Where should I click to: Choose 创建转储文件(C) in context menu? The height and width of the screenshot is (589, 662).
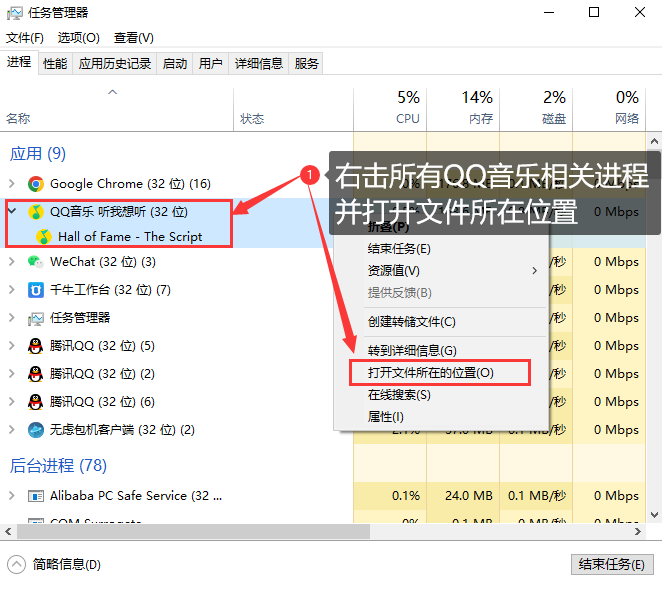click(x=441, y=322)
